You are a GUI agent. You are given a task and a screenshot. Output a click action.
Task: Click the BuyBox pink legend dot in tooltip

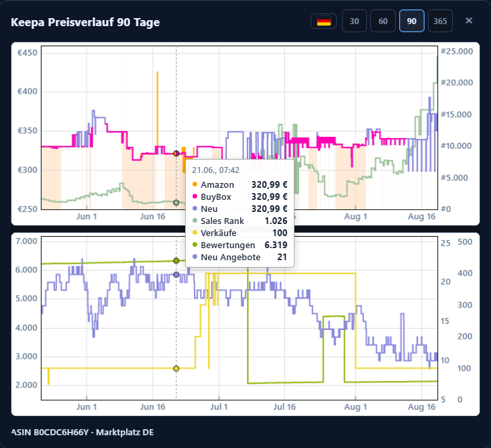pyautogui.click(x=195, y=197)
